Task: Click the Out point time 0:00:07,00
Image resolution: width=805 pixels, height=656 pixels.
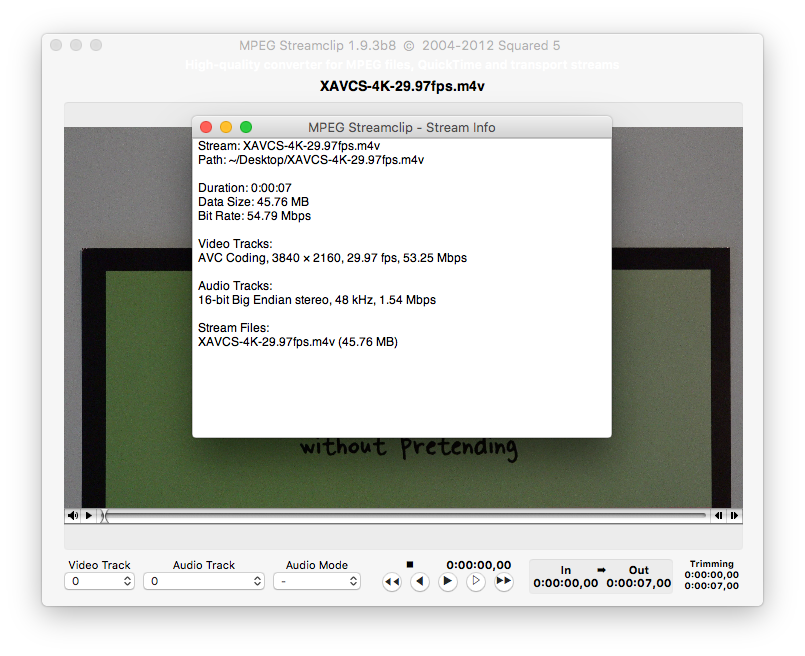Action: tap(639, 583)
